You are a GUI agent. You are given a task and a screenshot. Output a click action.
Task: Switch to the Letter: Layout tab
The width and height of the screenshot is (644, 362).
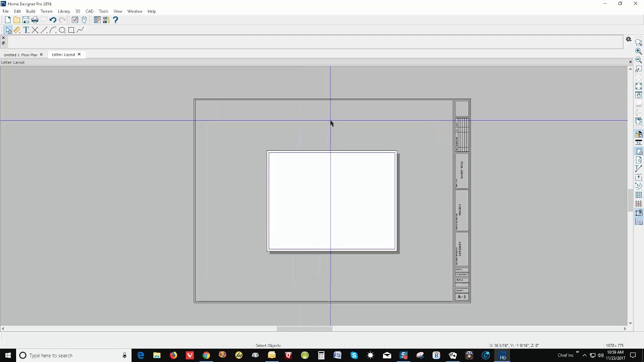coord(63,54)
